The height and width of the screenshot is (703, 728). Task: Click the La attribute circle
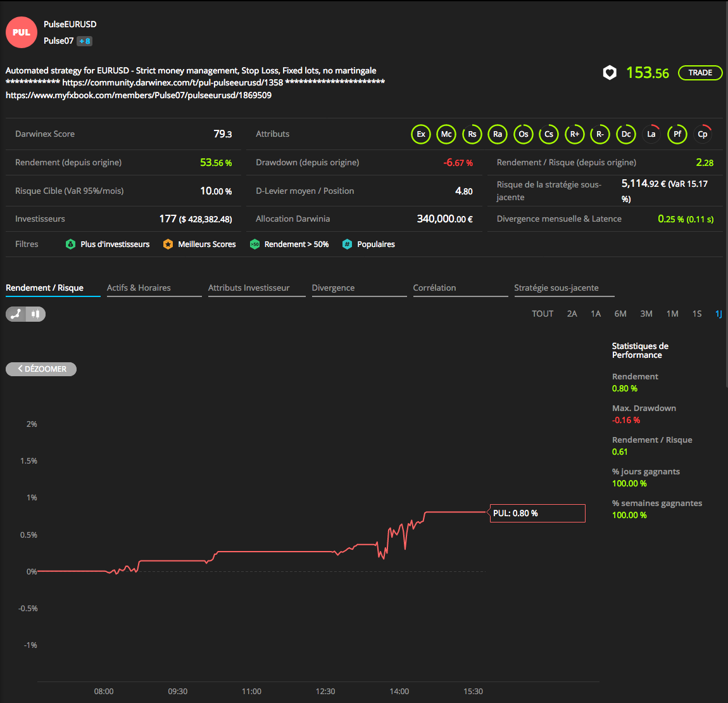click(x=651, y=134)
